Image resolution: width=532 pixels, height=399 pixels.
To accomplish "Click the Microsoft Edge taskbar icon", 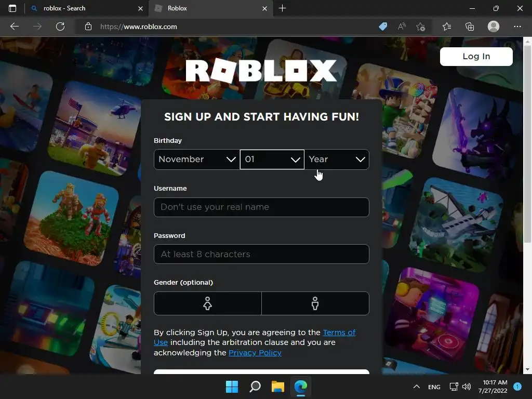I will pos(301,387).
